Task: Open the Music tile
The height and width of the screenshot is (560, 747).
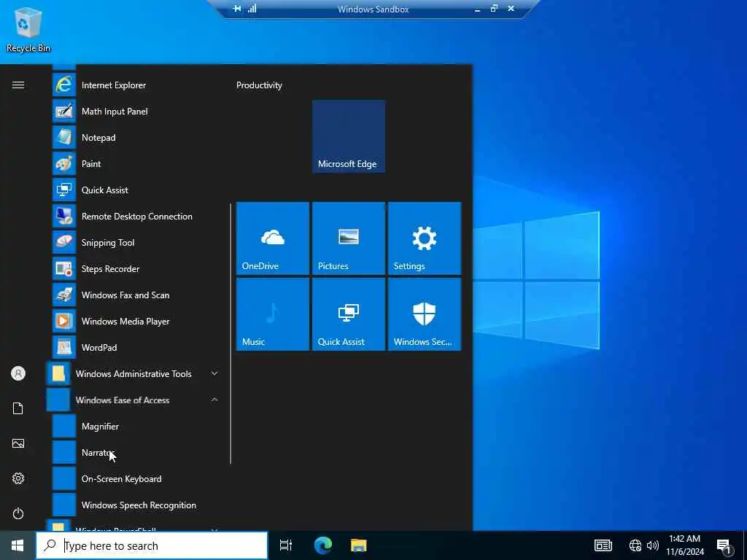Action: click(x=273, y=314)
